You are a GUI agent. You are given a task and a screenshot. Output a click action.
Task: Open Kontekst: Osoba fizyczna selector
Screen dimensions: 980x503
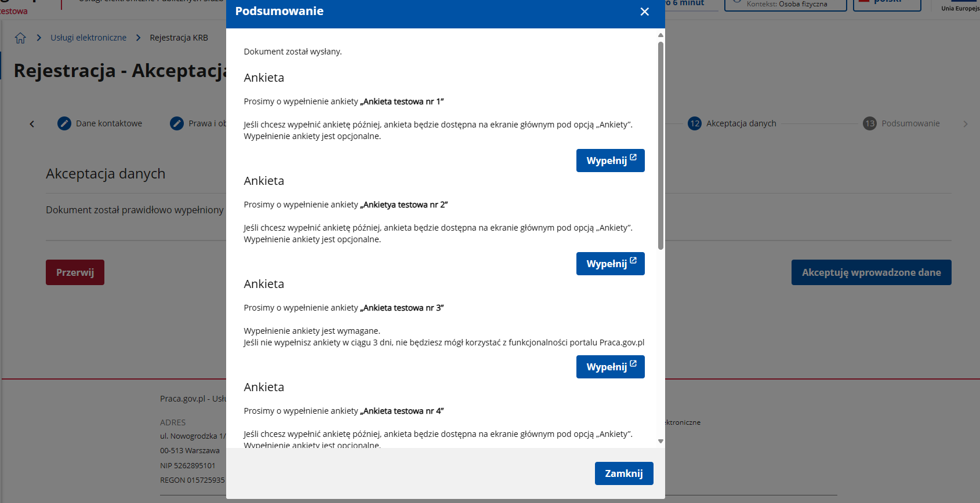pyautogui.click(x=785, y=5)
